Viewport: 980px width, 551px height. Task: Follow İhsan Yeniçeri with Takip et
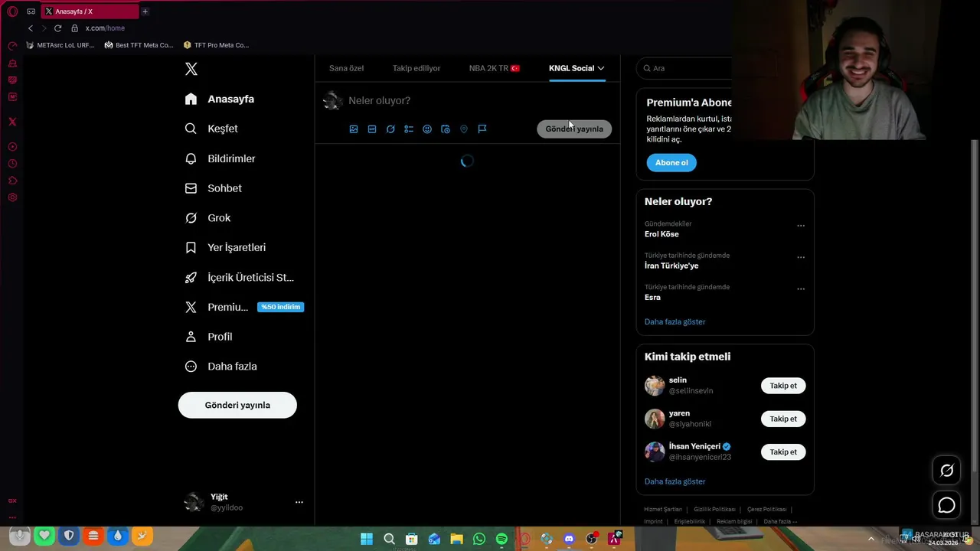(x=783, y=452)
